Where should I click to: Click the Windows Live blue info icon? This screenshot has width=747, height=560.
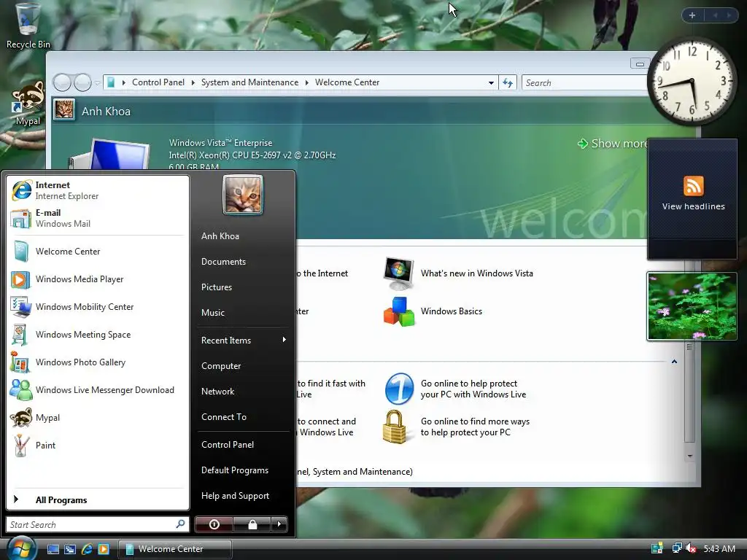click(399, 389)
